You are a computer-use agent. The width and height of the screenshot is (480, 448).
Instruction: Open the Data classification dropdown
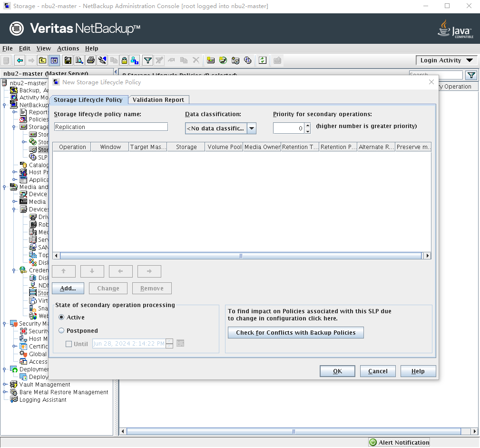pos(252,128)
